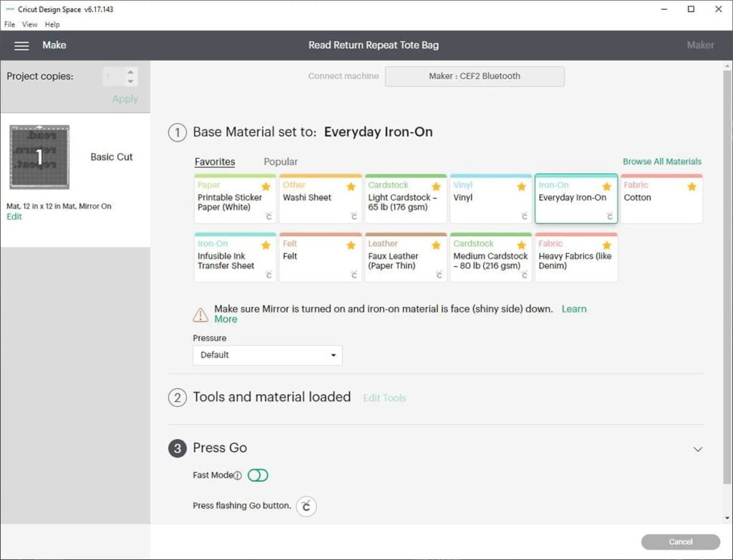733x560 pixels.
Task: Click favorite star on Vinyl card
Action: 522,187
